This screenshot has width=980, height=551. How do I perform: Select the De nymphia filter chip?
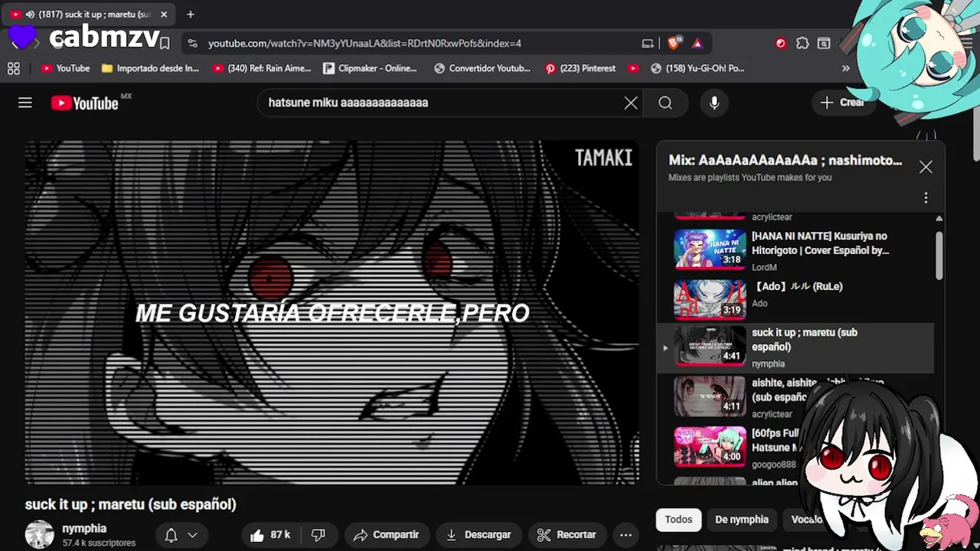coord(742,520)
